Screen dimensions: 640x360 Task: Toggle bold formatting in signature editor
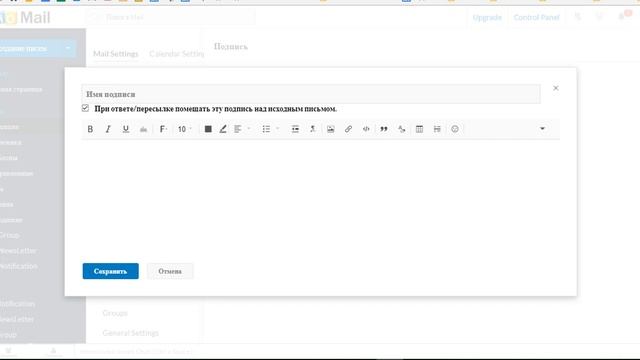click(90, 129)
